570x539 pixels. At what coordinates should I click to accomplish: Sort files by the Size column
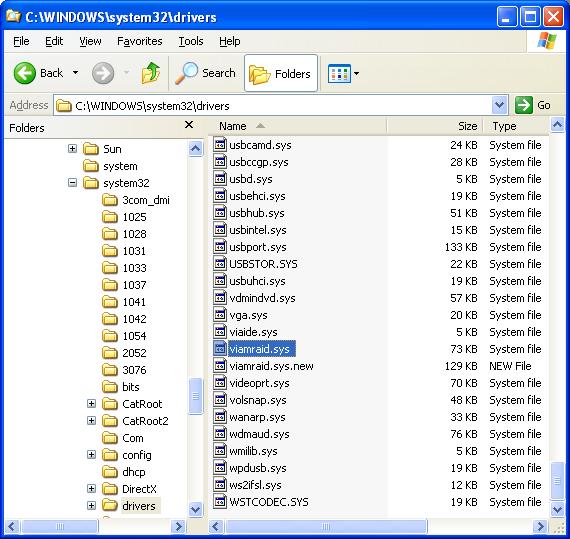(x=435, y=126)
